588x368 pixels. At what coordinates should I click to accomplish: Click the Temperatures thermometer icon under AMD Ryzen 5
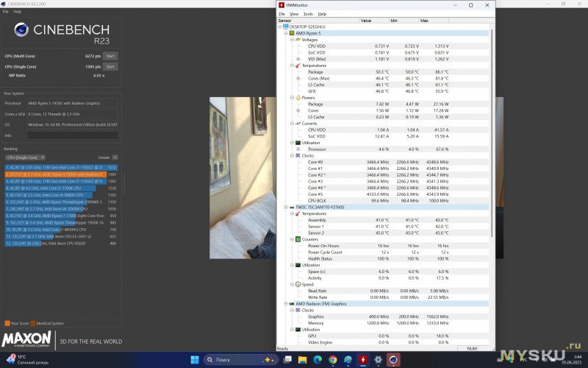(298, 66)
